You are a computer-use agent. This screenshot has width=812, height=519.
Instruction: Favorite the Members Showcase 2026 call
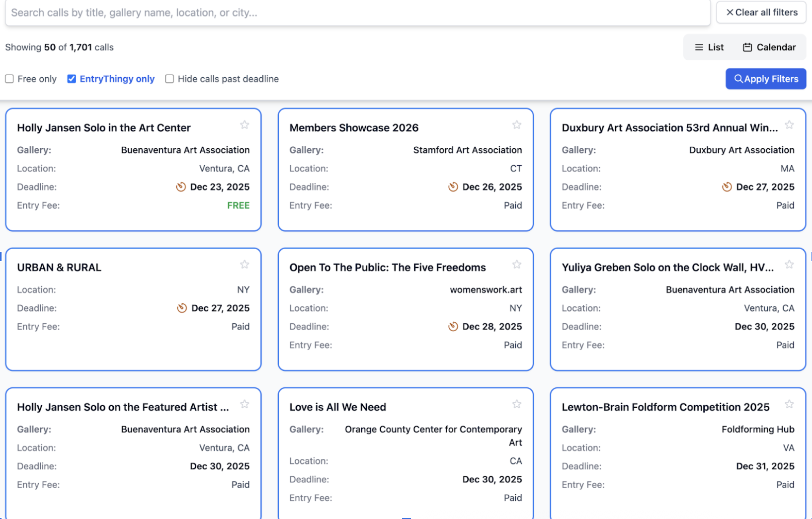517,125
